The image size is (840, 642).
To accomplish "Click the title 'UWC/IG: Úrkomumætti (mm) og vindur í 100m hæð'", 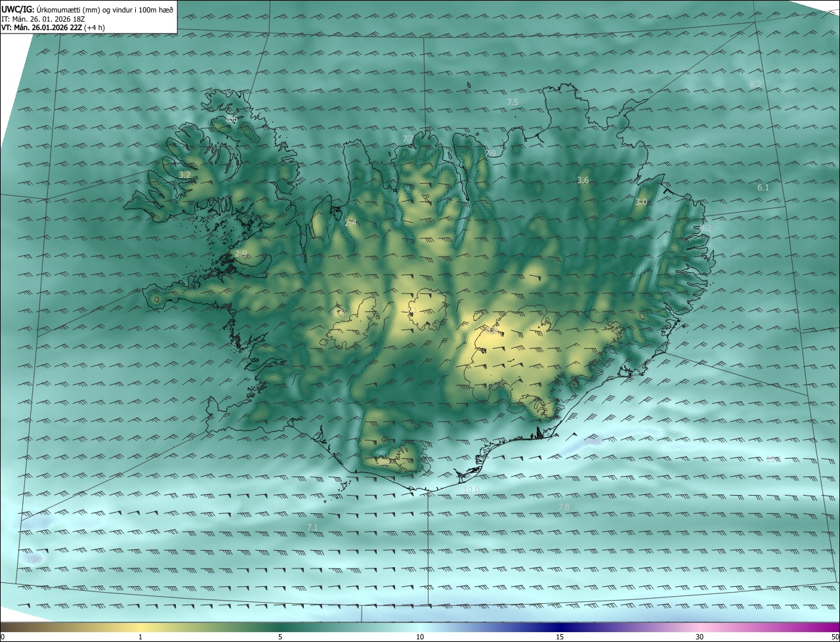I will pos(88,9).
